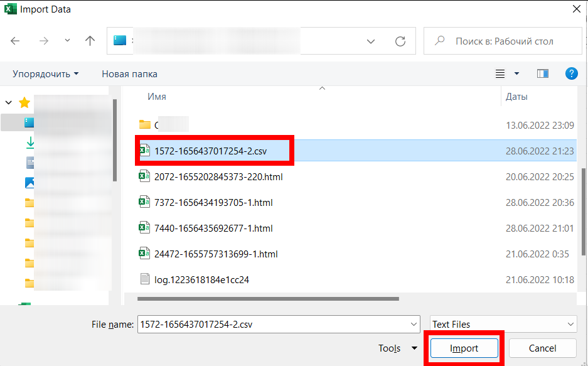Click the file list vertical scrollbar

(x=584, y=212)
